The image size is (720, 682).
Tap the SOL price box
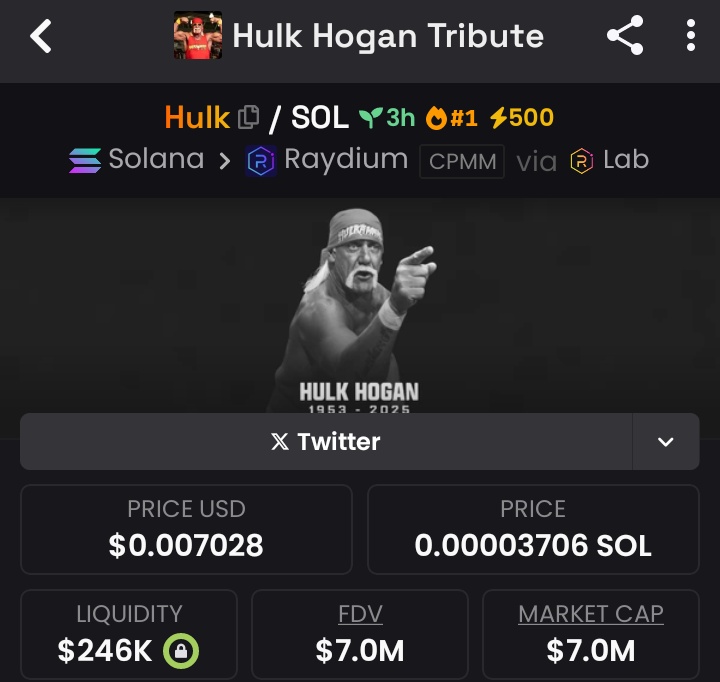click(x=533, y=529)
